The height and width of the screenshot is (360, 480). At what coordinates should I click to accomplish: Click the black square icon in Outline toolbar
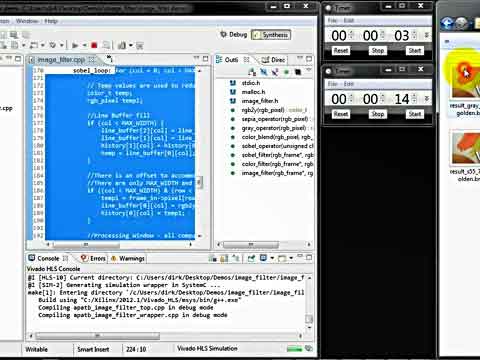(x=298, y=72)
